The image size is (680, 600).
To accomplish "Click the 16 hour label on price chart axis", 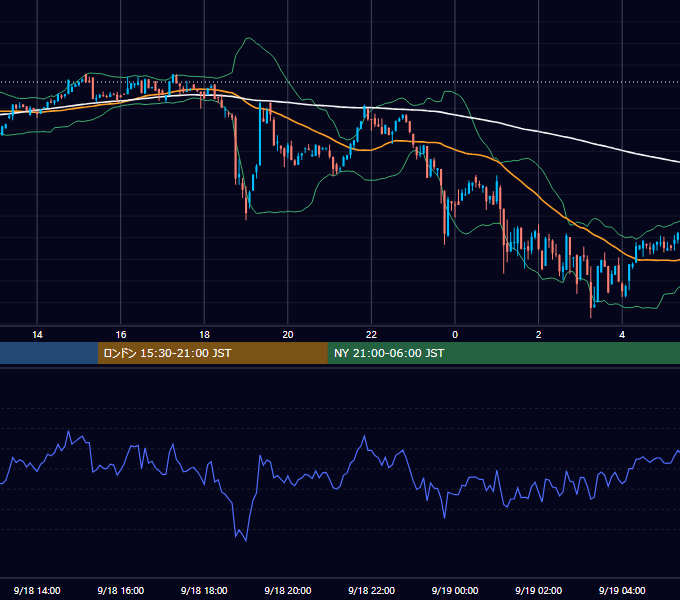I will point(121,335).
